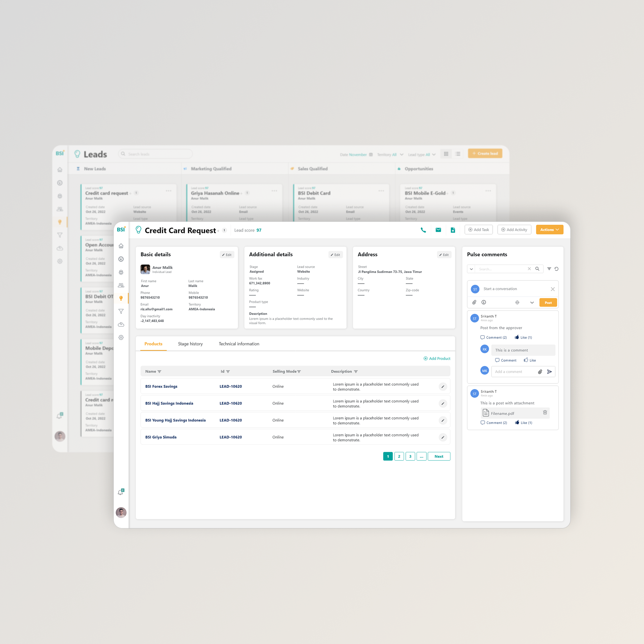644x644 pixels.
Task: Open settings gear in front sidebar
Action: (x=121, y=337)
